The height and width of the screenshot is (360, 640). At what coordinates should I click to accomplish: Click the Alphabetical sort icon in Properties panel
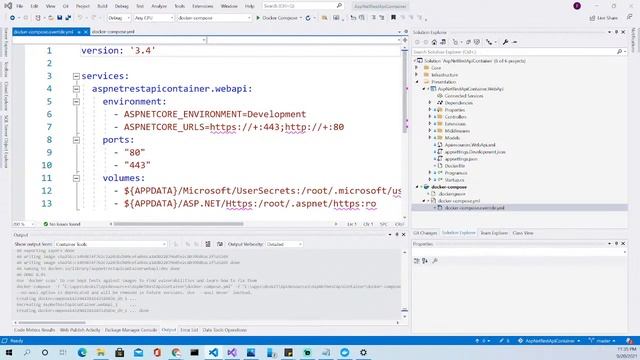425,261
